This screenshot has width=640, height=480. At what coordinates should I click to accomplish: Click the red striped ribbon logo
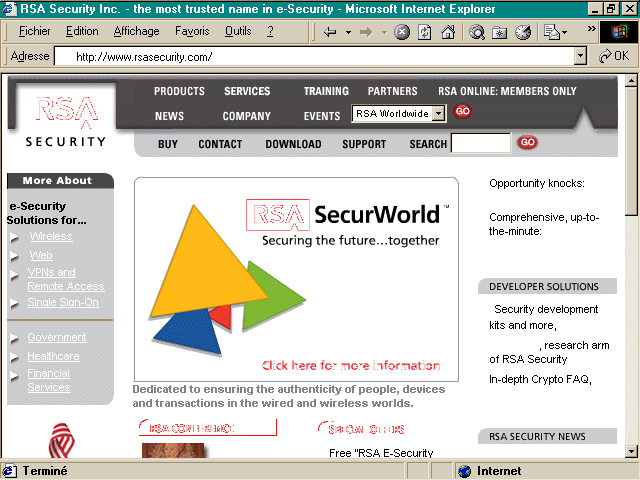(x=61, y=440)
